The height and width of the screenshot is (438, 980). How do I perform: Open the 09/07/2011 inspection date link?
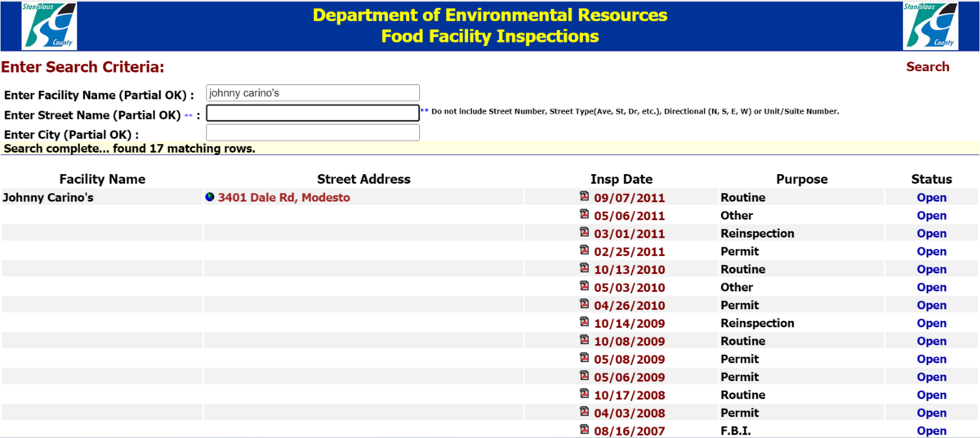pyautogui.click(x=629, y=198)
